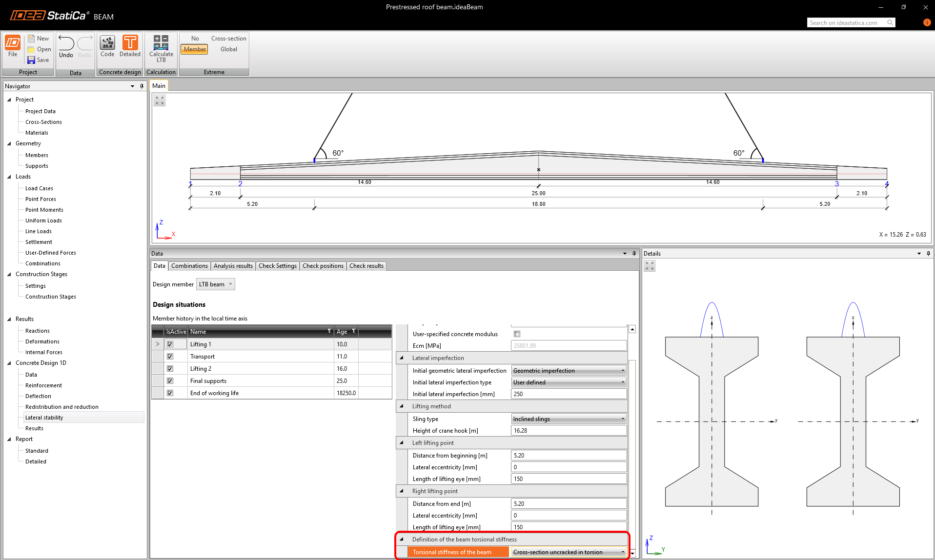Click the Undo arrow icon
The width and height of the screenshot is (935, 560).
pyautogui.click(x=66, y=44)
